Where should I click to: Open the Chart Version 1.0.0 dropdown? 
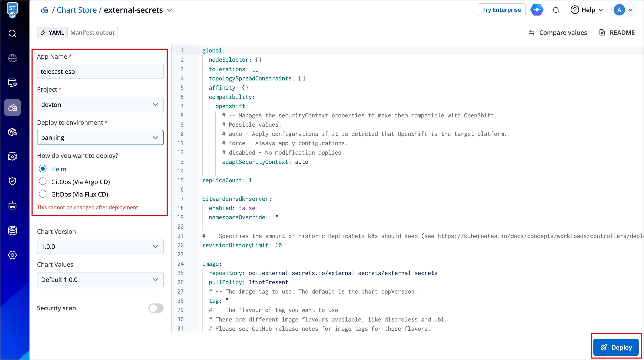click(x=100, y=247)
